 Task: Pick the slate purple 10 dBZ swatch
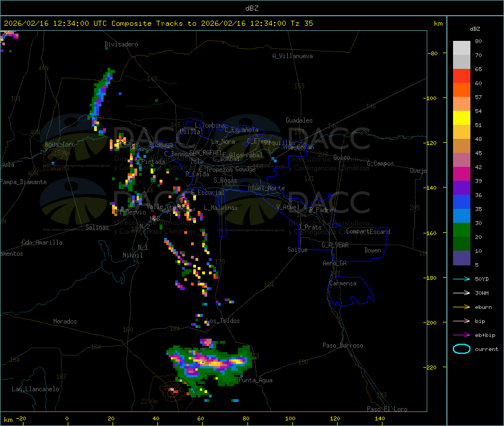click(x=461, y=258)
